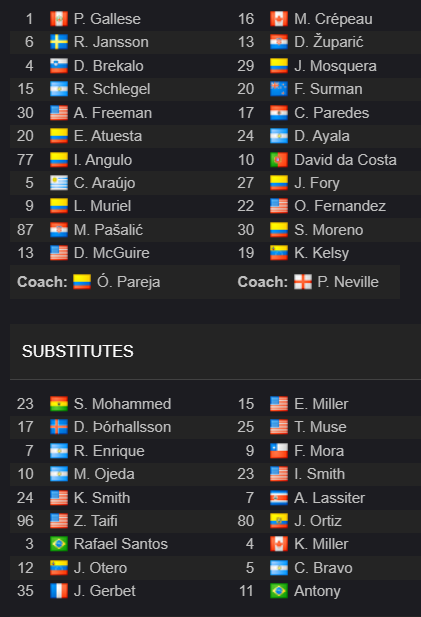Open K. Kelsy player page
The height and width of the screenshot is (617, 421).
tap(321, 253)
